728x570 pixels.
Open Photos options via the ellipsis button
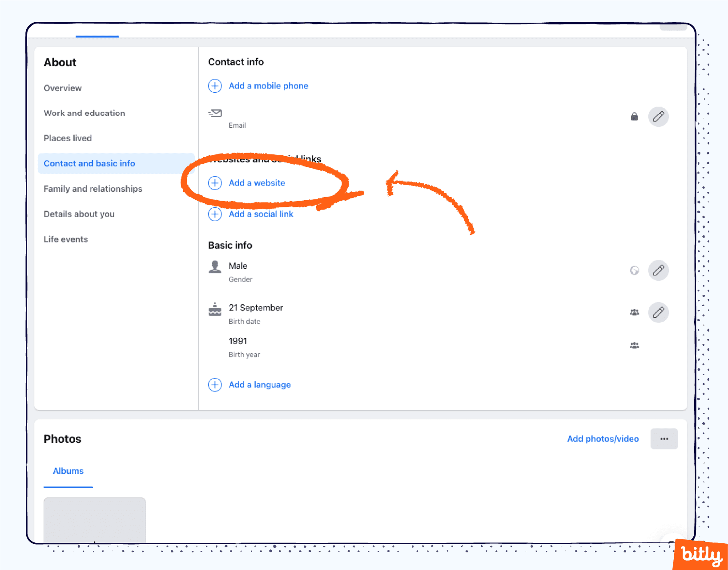664,439
